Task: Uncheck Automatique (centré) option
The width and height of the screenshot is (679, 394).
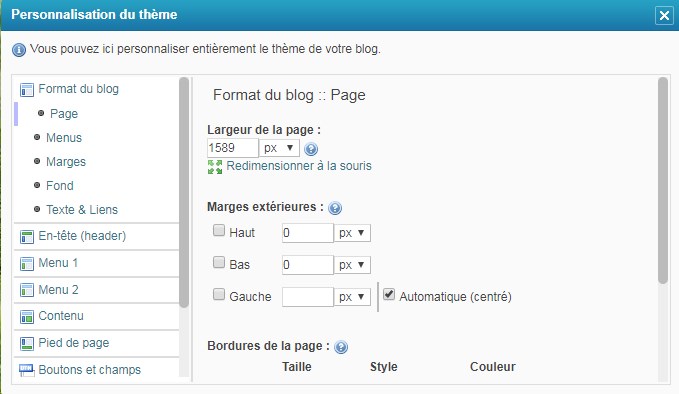Action: (x=389, y=294)
